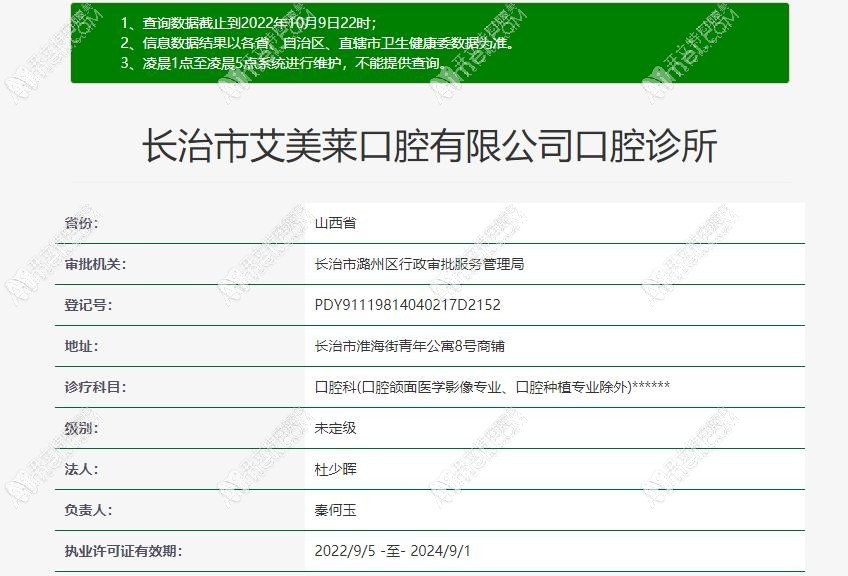Click the 级别 label

click(82, 428)
